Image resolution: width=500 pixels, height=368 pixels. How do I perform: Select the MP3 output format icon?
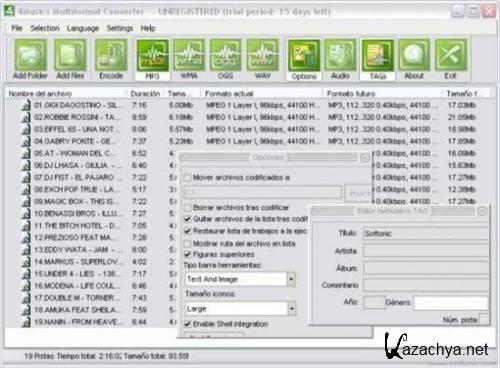(x=152, y=59)
